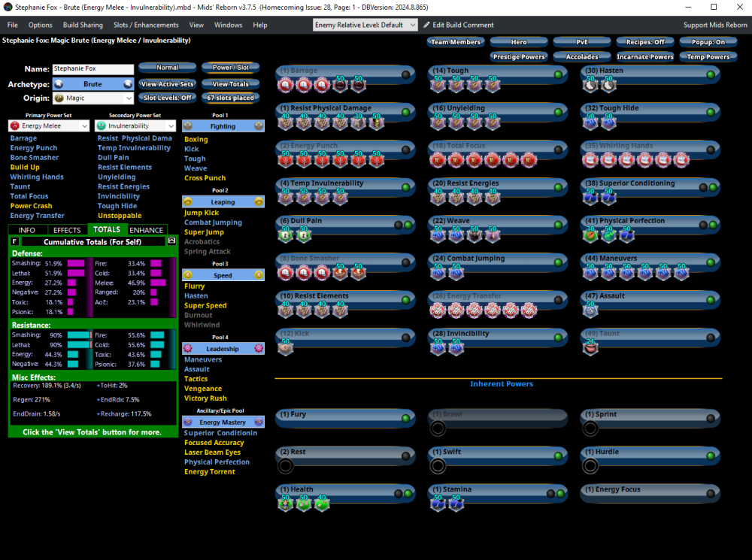Toggle the dark indicator on Barrage power
The height and width of the screenshot is (560, 752).
[x=406, y=74]
